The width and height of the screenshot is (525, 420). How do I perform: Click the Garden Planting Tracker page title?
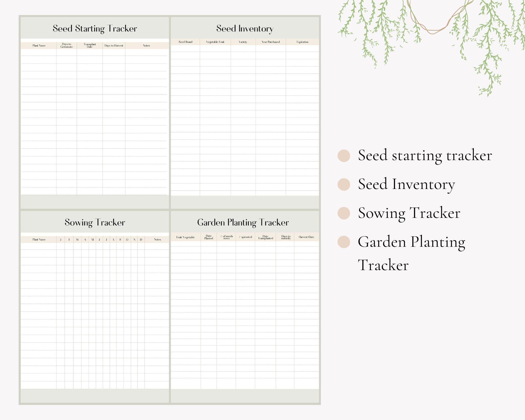coord(243,223)
